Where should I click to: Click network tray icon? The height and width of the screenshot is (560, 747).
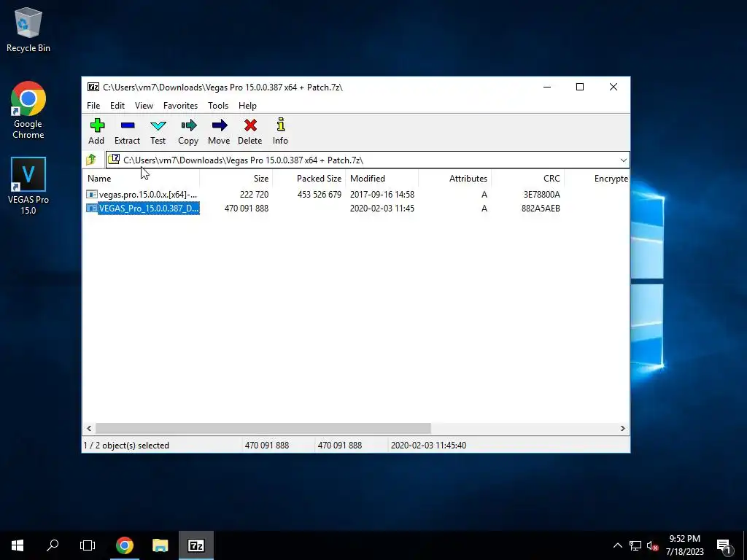(635, 545)
